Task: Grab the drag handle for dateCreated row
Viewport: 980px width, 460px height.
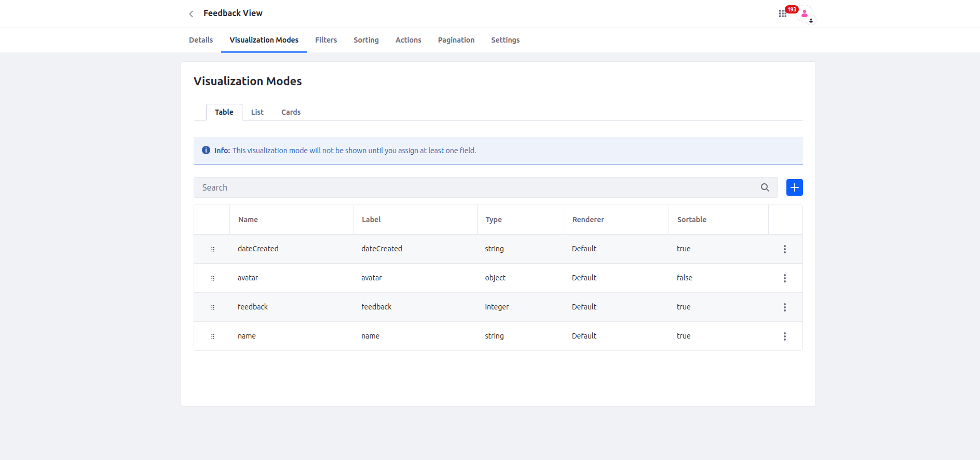Action: (x=213, y=249)
